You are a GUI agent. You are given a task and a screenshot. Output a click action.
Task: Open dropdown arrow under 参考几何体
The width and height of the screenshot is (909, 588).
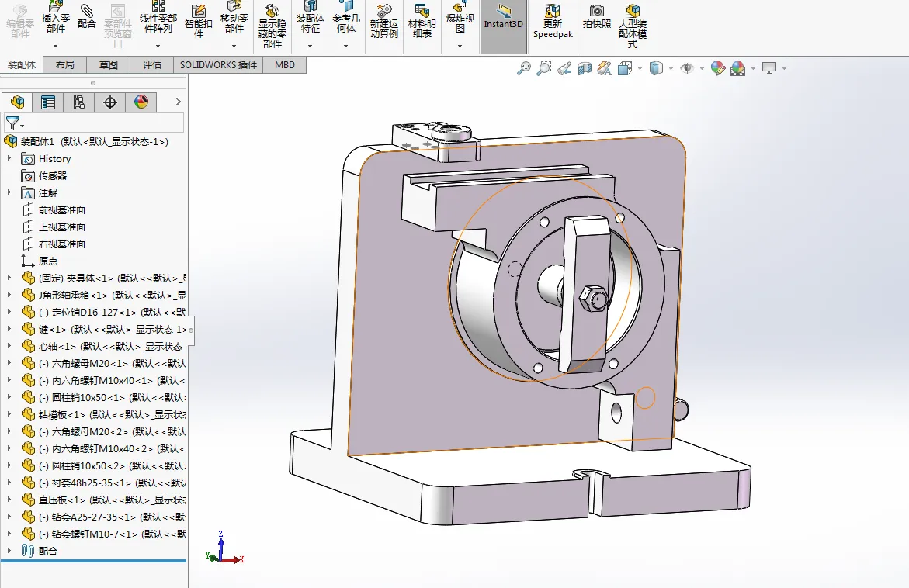346,46
